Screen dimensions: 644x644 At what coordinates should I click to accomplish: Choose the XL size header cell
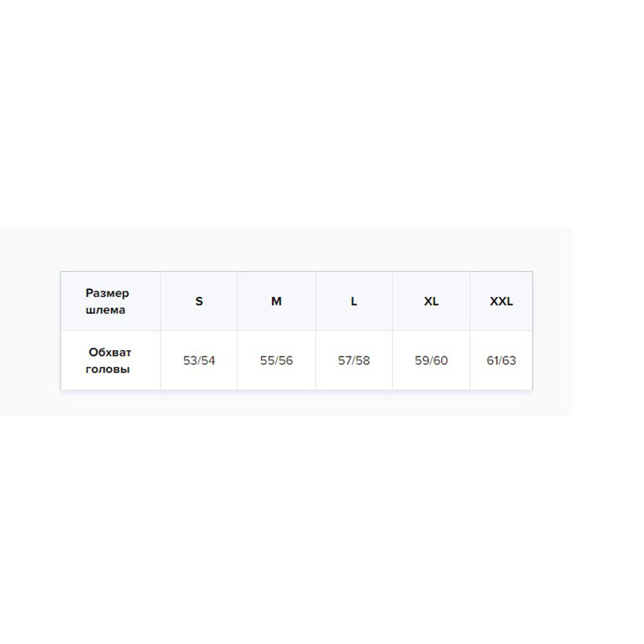[x=431, y=301]
